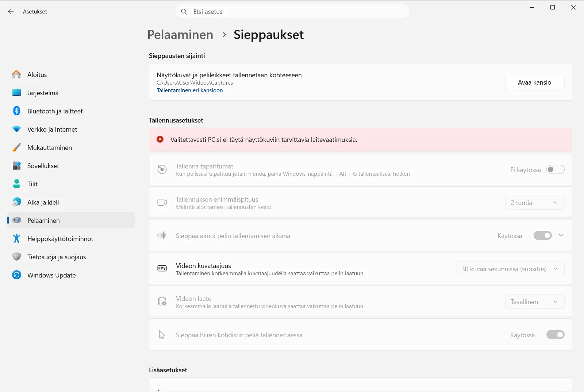The height and width of the screenshot is (392, 584).
Task: Click the Tallenna tapahtumat replay icon
Action: click(x=162, y=170)
